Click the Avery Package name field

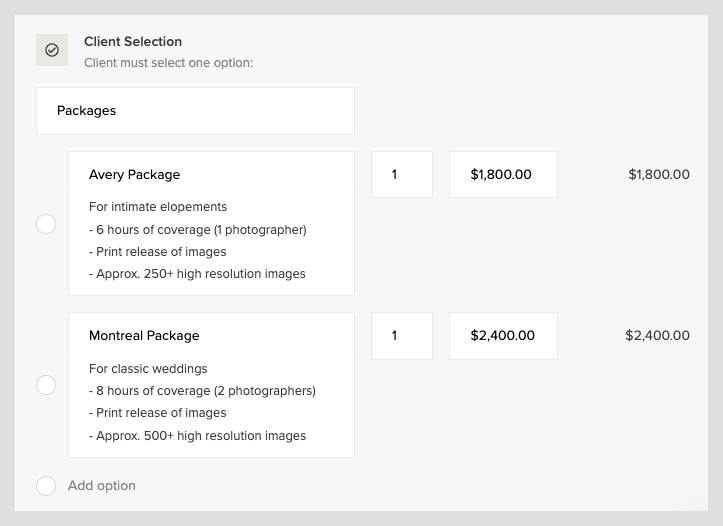(x=212, y=175)
